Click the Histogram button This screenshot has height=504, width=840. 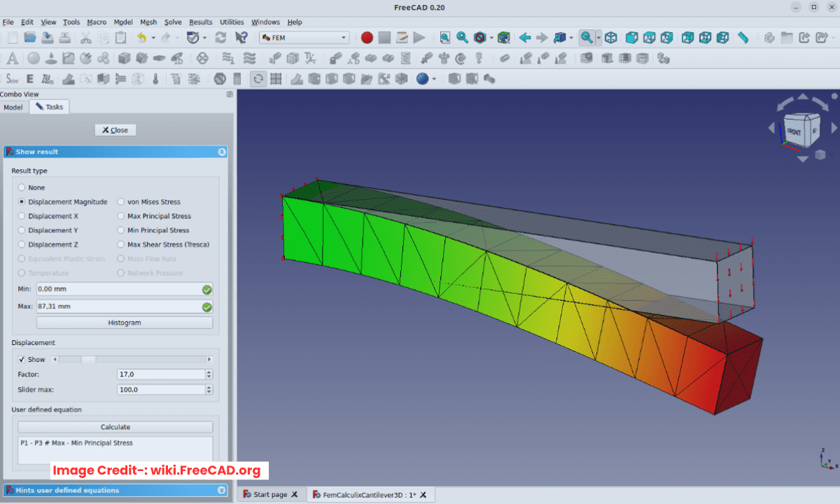pyautogui.click(x=124, y=323)
